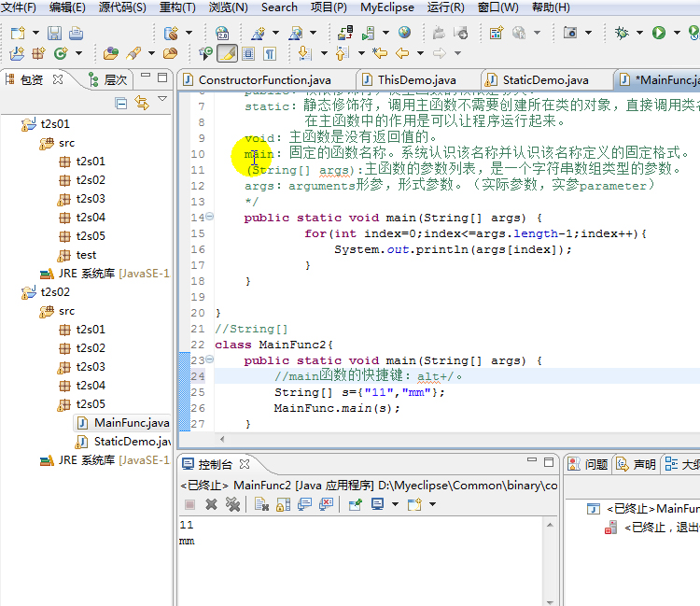Open the Back history dropdown arrow

[x=420, y=53]
